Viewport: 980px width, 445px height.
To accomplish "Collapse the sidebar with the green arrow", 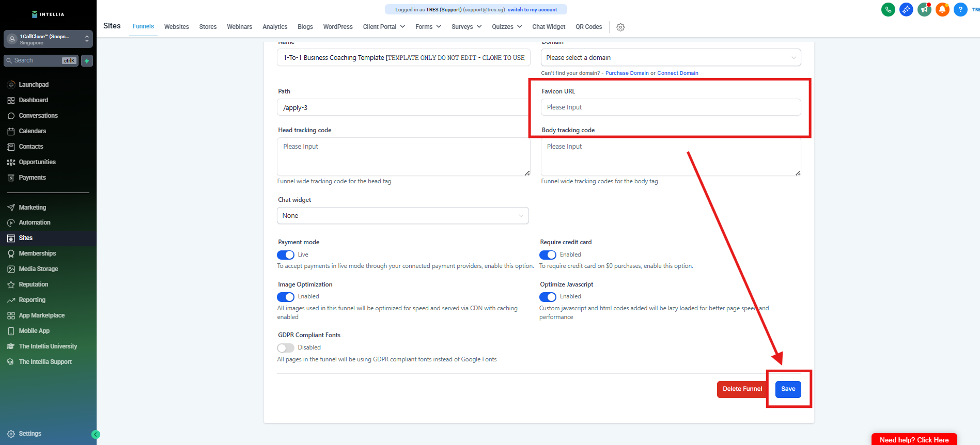I will [x=96, y=435].
